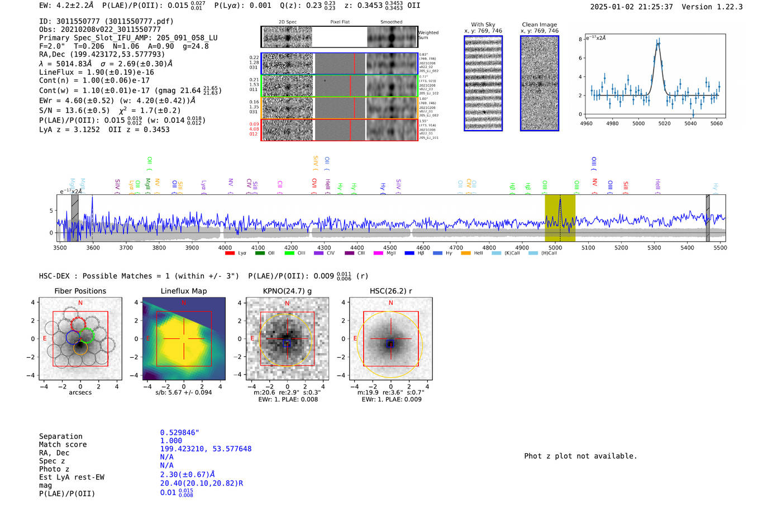
Task: Click the Gaussian emission line fit plot
Action: pyautogui.click(x=655, y=76)
